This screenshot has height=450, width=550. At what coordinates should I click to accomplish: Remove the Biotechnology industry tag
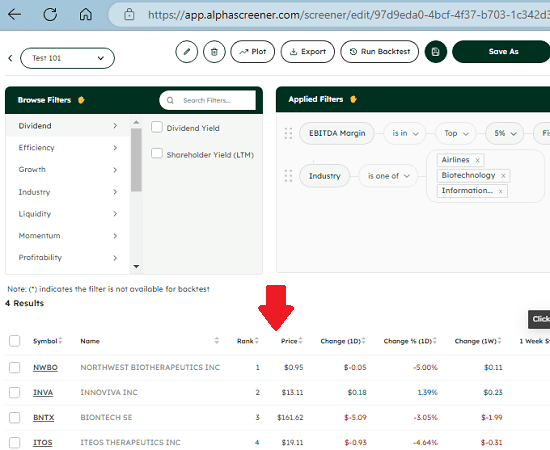point(503,176)
